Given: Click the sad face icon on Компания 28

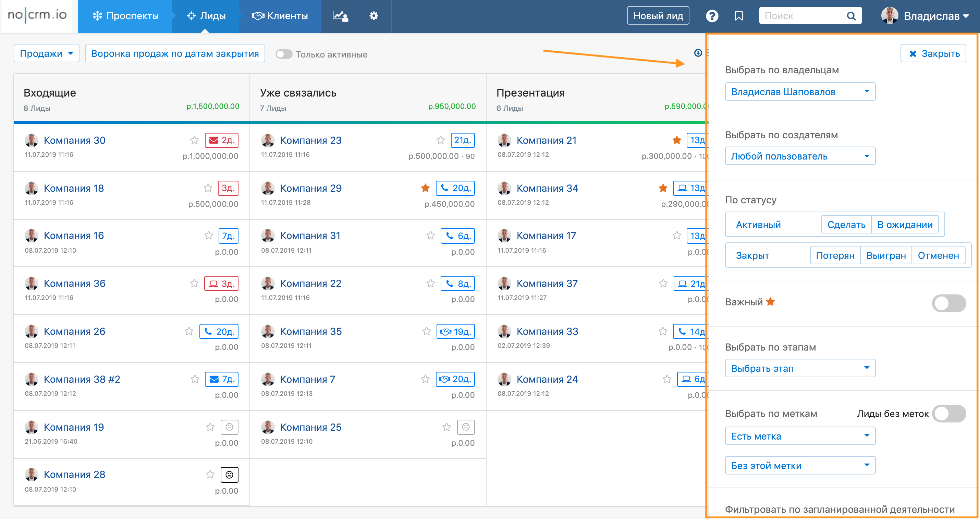Looking at the screenshot, I should tap(229, 474).
